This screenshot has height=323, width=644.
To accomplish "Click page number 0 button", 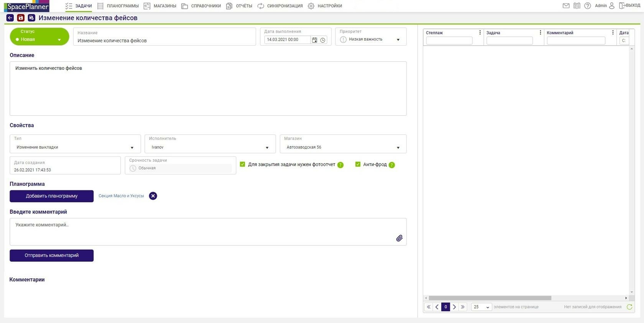I will 445,307.
